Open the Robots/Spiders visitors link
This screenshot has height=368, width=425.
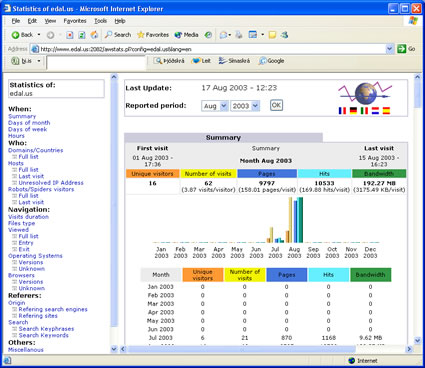click(x=41, y=189)
